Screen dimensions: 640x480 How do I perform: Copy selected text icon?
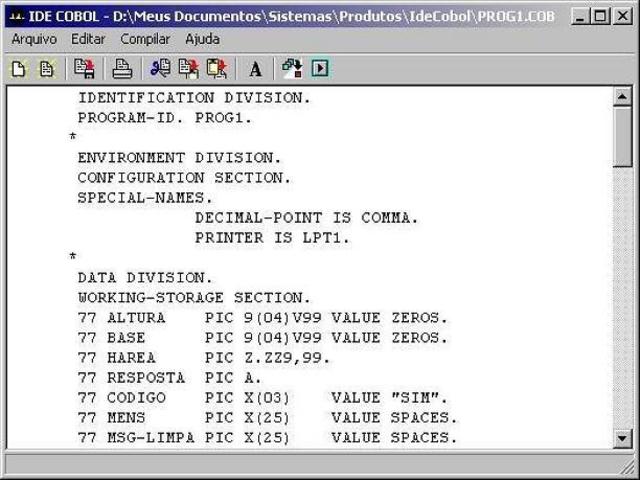pos(189,68)
